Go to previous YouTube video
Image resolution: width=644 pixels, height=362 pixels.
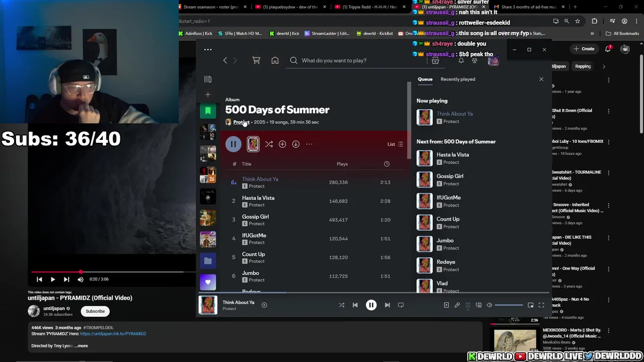click(x=39, y=279)
